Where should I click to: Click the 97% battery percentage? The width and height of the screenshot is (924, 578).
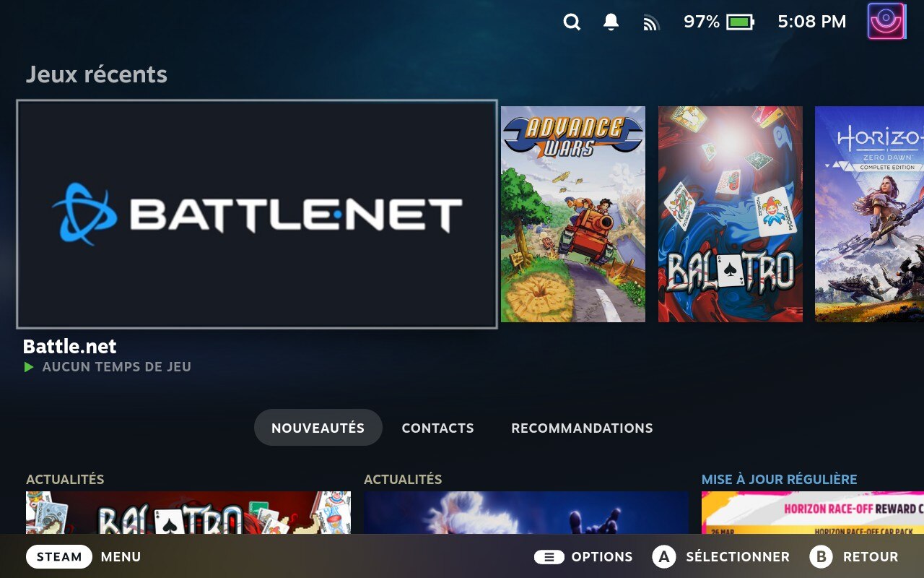[702, 22]
